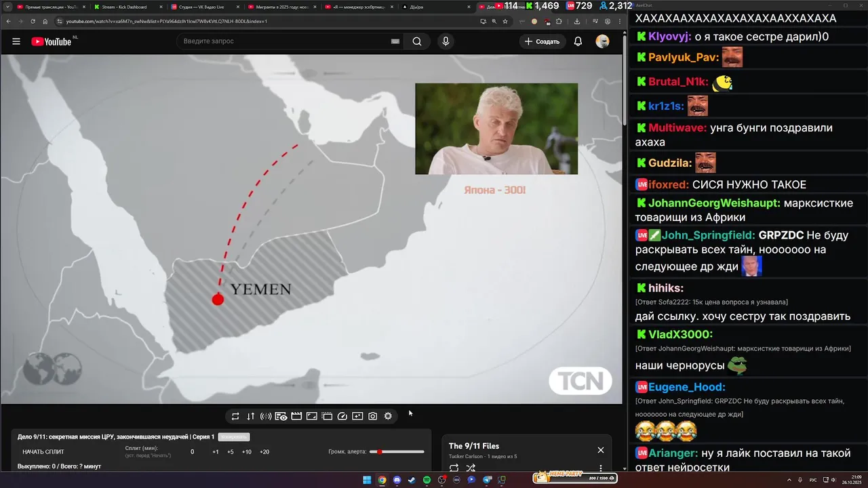Open the YouTube hamburger guide menu
This screenshot has height=488, width=868.
point(16,41)
